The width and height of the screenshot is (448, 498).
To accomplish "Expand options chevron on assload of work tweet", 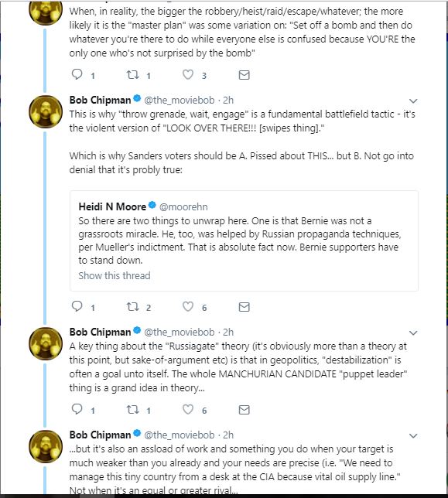I will [x=413, y=436].
